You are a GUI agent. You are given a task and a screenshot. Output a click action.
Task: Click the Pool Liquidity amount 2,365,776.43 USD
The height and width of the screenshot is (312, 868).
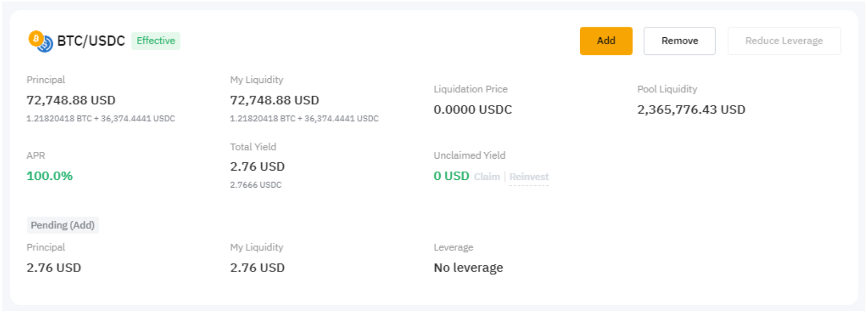pos(691,109)
